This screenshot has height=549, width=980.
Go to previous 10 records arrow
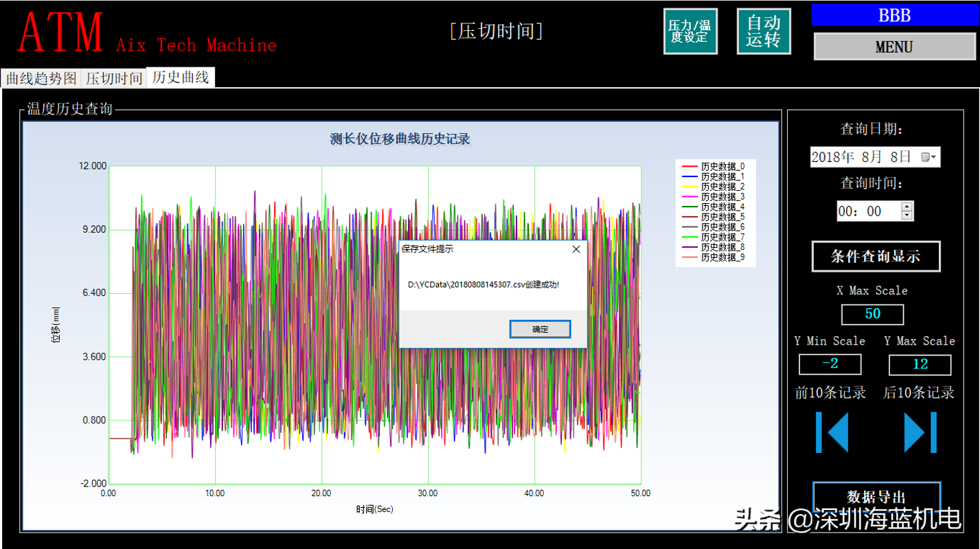pos(832,432)
